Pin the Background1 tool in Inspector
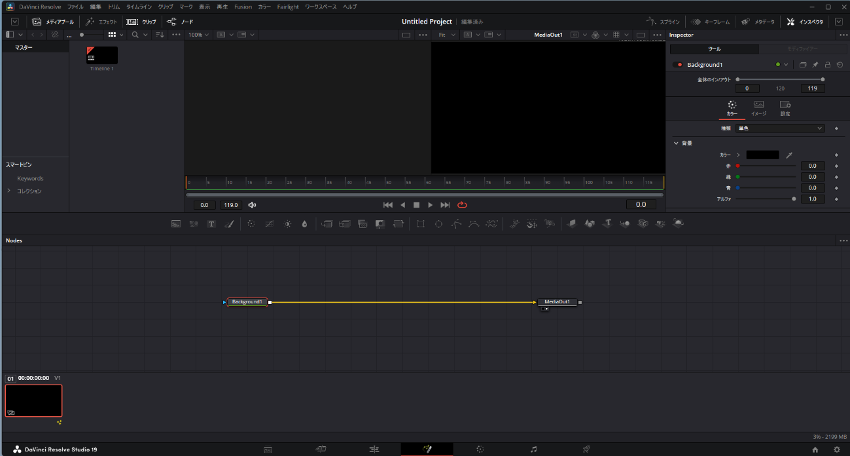The width and height of the screenshot is (850, 456). click(x=815, y=65)
